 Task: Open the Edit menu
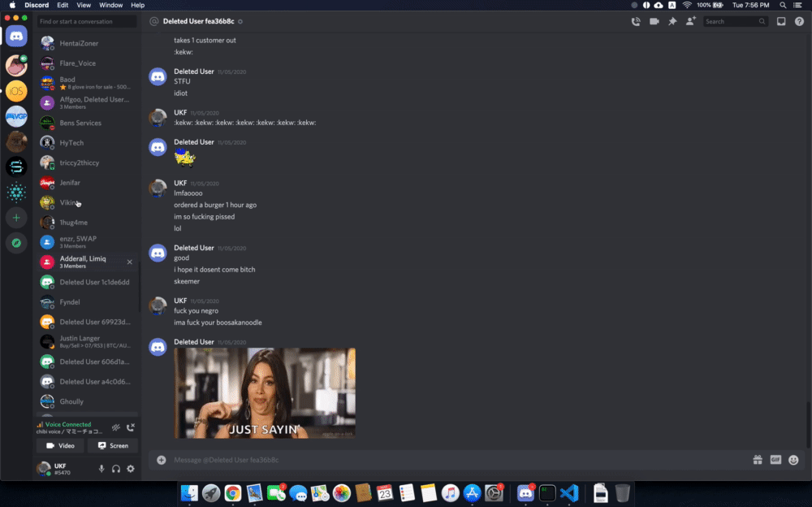click(63, 5)
